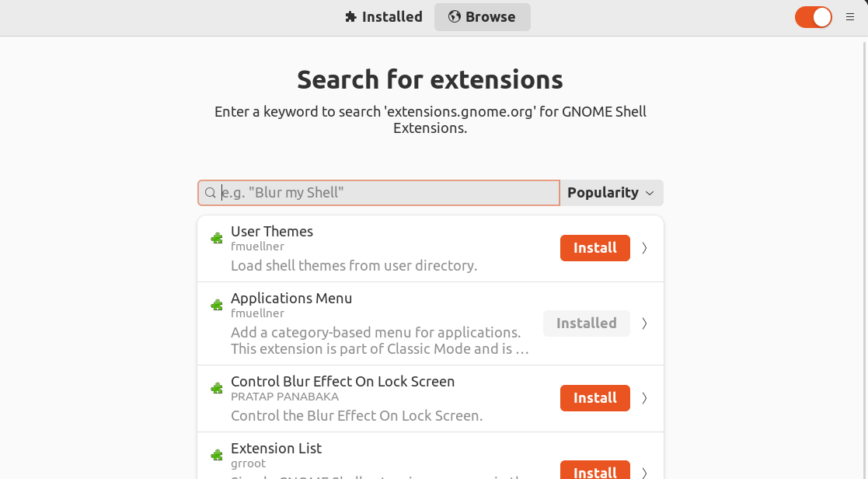
Task: Click the Applications Menu puzzle piece icon
Action: [x=217, y=305]
